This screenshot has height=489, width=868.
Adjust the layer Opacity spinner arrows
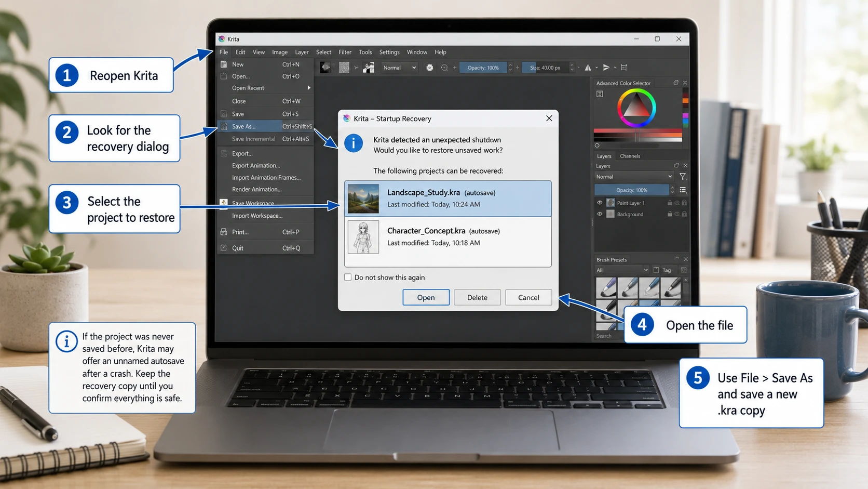pos(672,190)
